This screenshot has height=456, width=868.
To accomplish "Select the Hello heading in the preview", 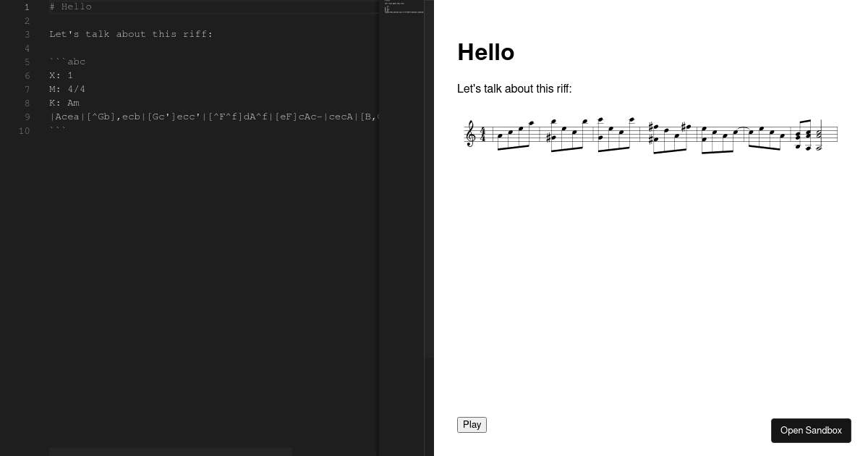I will click(x=485, y=52).
